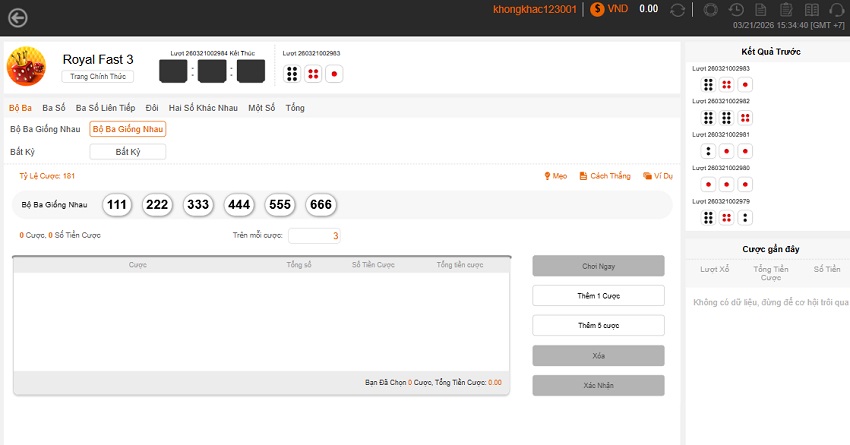Pick the 111 number ball

coord(117,205)
